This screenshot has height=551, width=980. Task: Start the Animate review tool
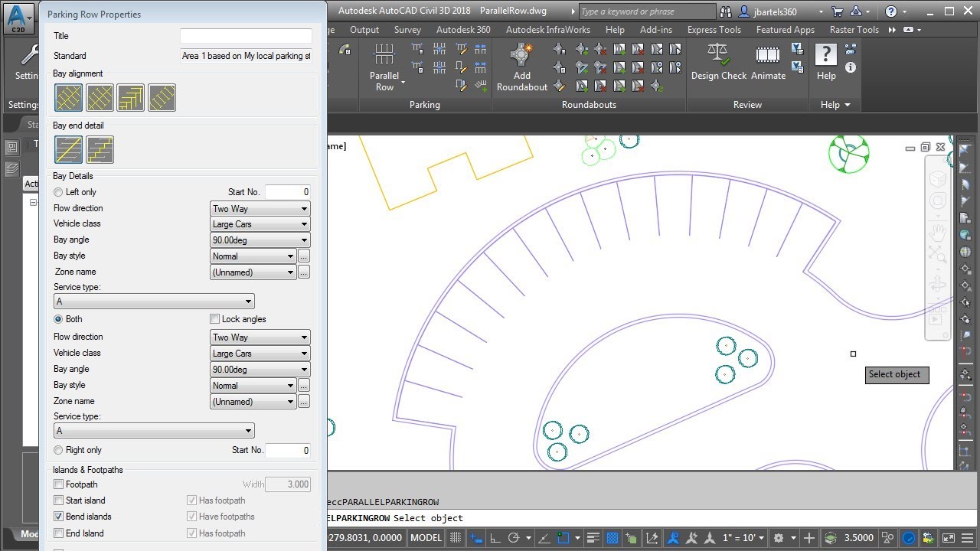click(768, 62)
